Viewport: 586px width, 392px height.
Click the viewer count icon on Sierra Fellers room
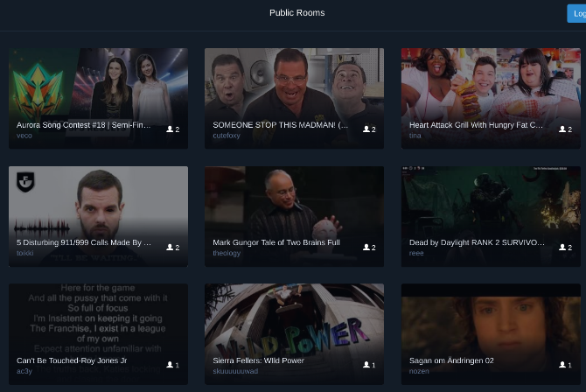366,365
